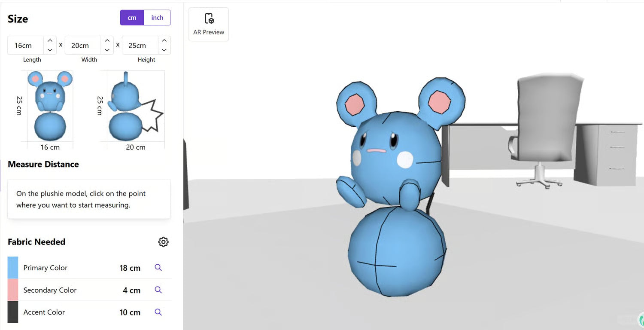
Task: Click the Accent Color label
Action: point(44,312)
